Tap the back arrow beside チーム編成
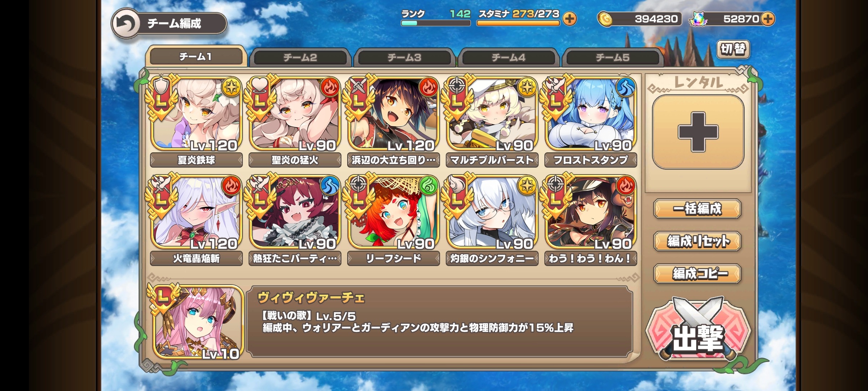 click(x=125, y=23)
